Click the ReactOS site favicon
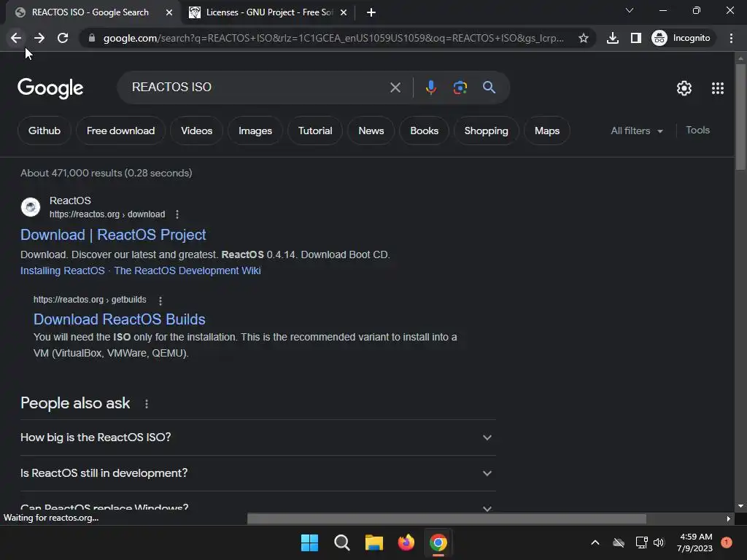747x560 pixels. coord(31,207)
